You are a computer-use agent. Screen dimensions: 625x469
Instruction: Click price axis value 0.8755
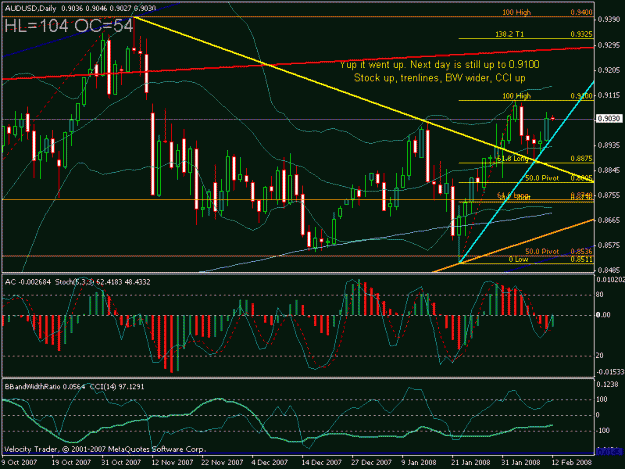pos(610,195)
